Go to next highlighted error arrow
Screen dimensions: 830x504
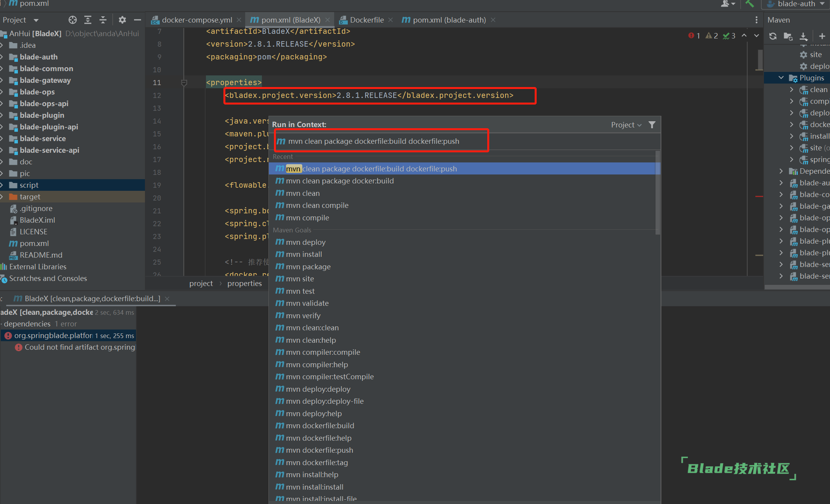[x=757, y=36]
